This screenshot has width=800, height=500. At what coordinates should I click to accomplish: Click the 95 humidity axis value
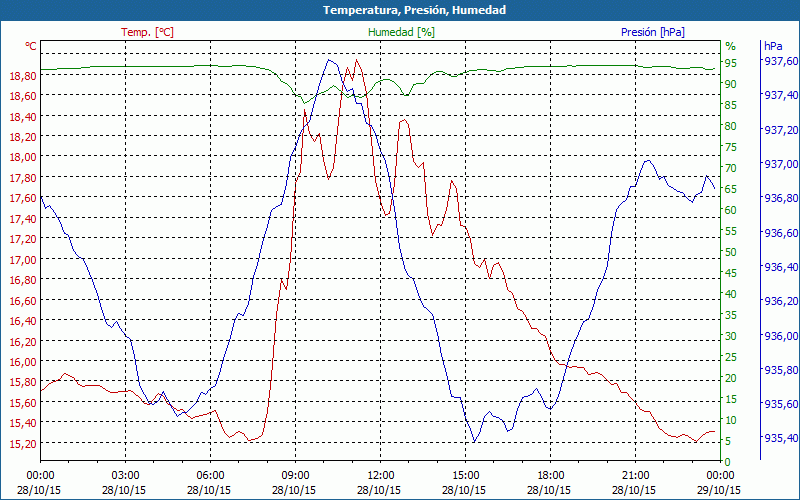point(731,63)
